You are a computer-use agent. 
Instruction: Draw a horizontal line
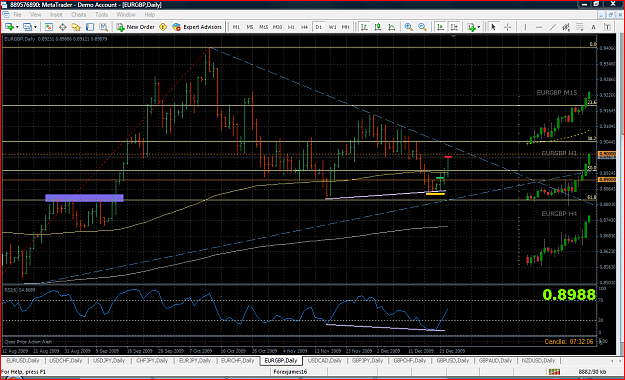539,27
